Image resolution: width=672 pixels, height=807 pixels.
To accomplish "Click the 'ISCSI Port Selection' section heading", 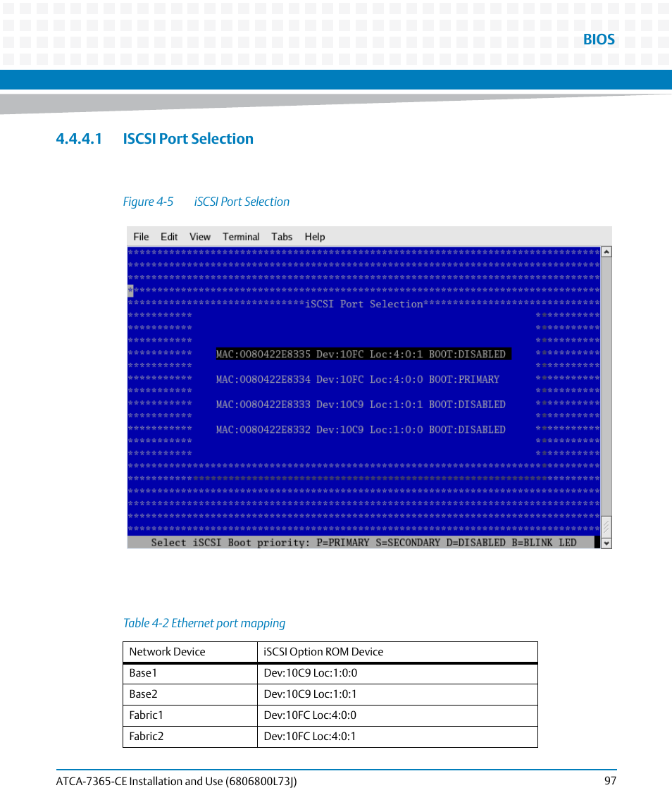I will coord(188,139).
